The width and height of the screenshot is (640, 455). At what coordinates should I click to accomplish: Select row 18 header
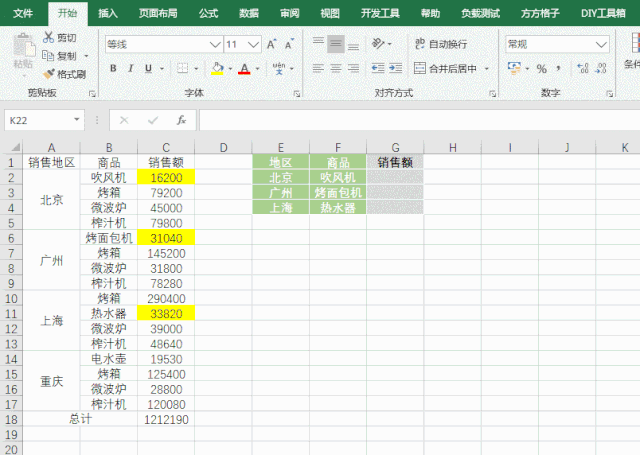pyautogui.click(x=11, y=419)
